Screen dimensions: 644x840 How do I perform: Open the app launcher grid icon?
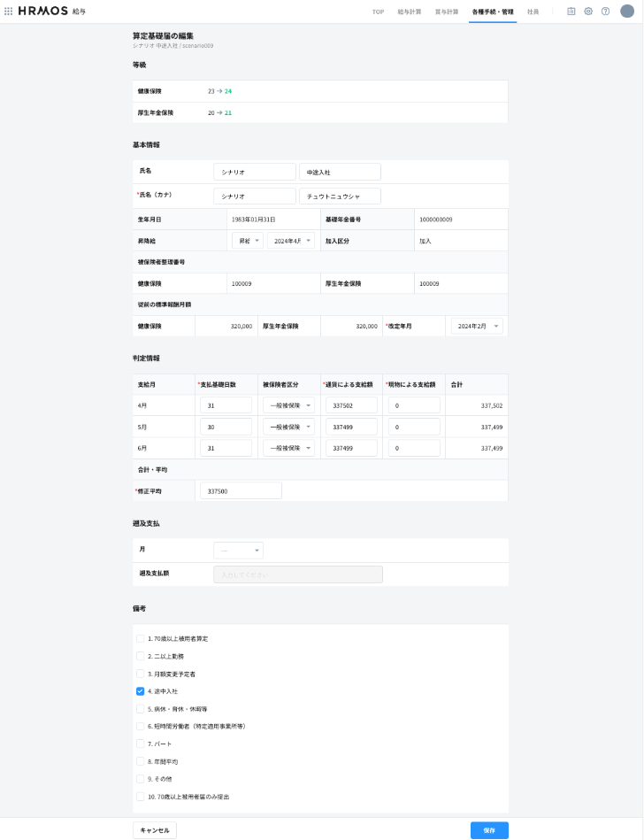tap(9, 12)
